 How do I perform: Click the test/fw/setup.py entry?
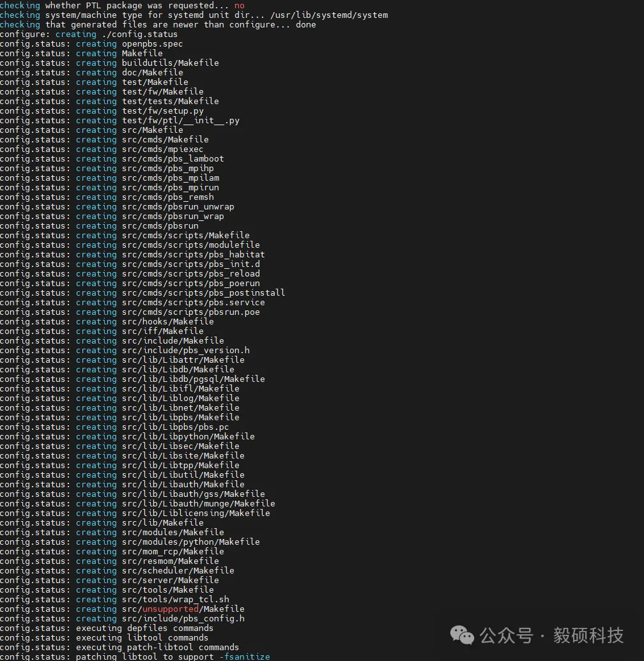[x=162, y=110]
